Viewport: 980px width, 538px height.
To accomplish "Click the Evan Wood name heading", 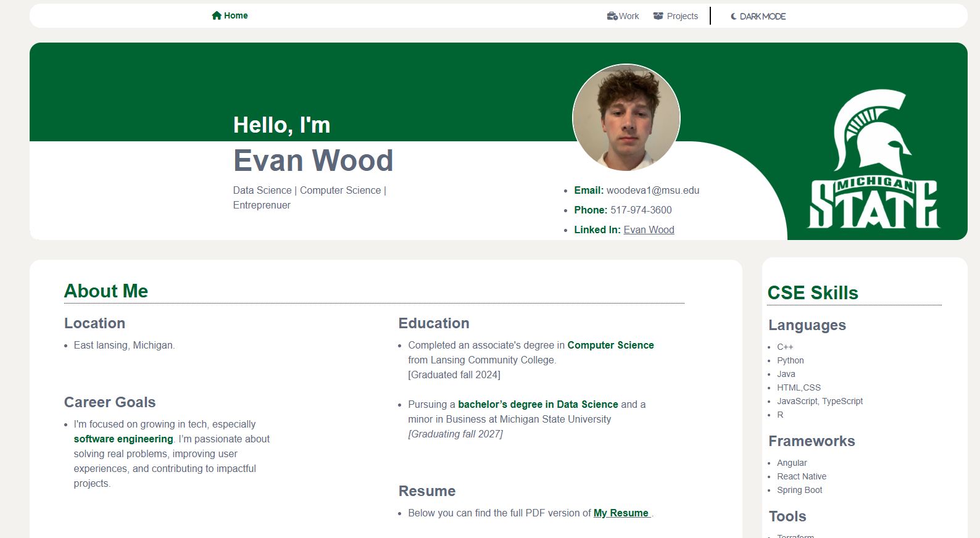I will [x=313, y=161].
